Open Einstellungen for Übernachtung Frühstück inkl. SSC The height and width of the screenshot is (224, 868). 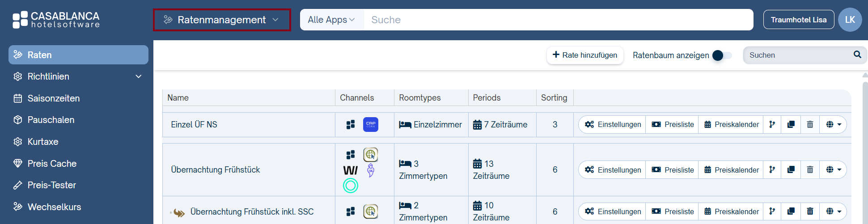[x=613, y=211]
